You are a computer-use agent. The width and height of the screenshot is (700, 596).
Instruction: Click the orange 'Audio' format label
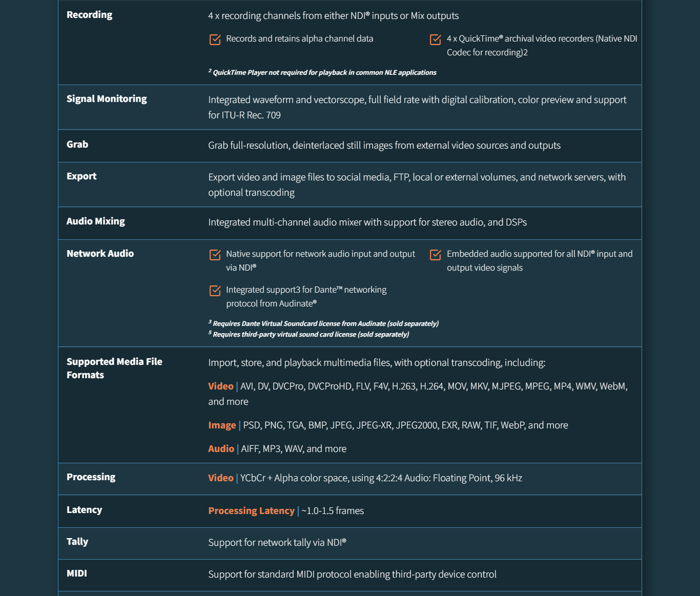tap(221, 449)
